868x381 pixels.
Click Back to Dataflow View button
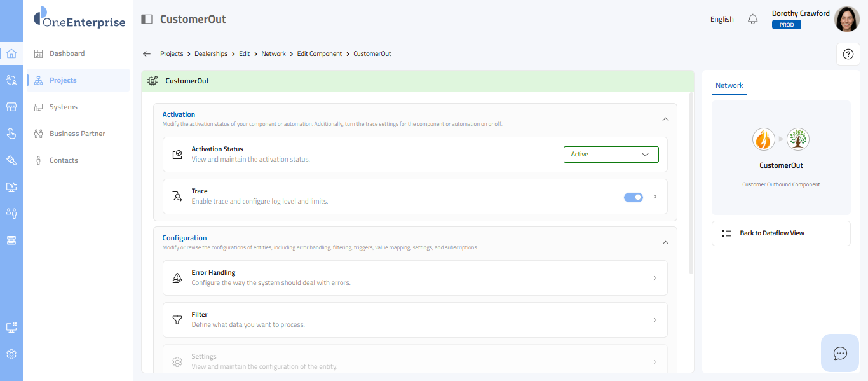click(780, 233)
